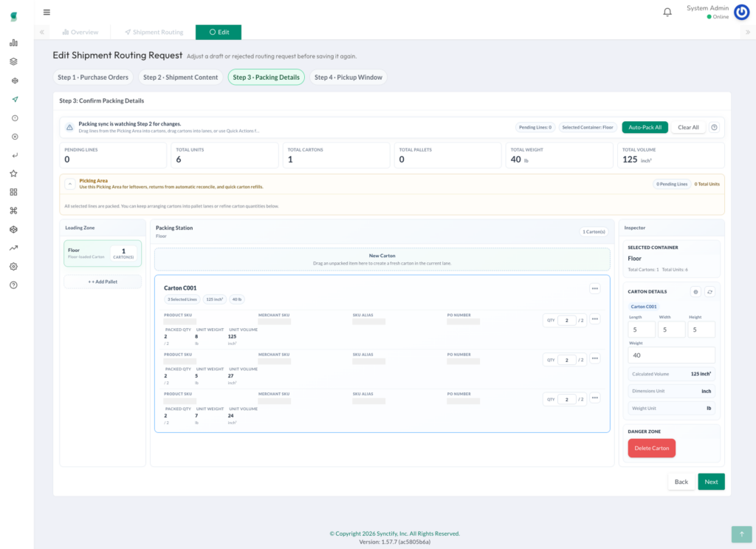The width and height of the screenshot is (756, 549).
Task: Click the '1 Carton(s)' badge
Action: tap(594, 232)
